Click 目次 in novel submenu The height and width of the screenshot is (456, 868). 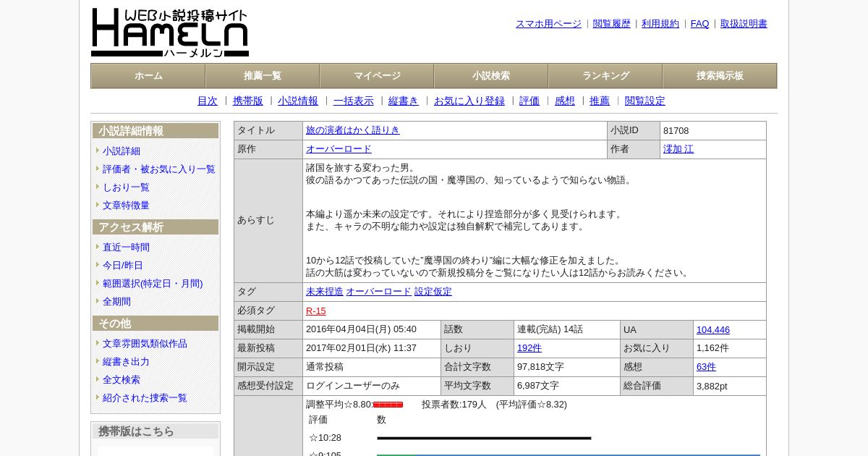coord(208,101)
